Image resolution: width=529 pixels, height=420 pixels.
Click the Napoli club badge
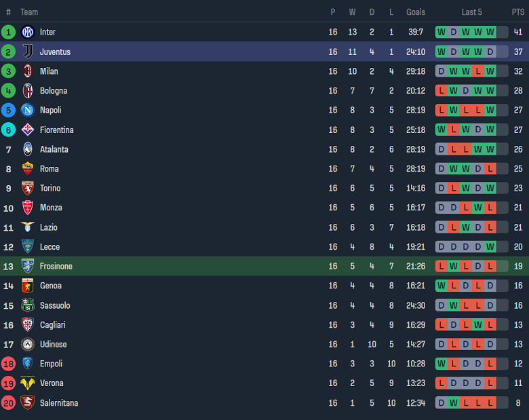click(x=28, y=110)
